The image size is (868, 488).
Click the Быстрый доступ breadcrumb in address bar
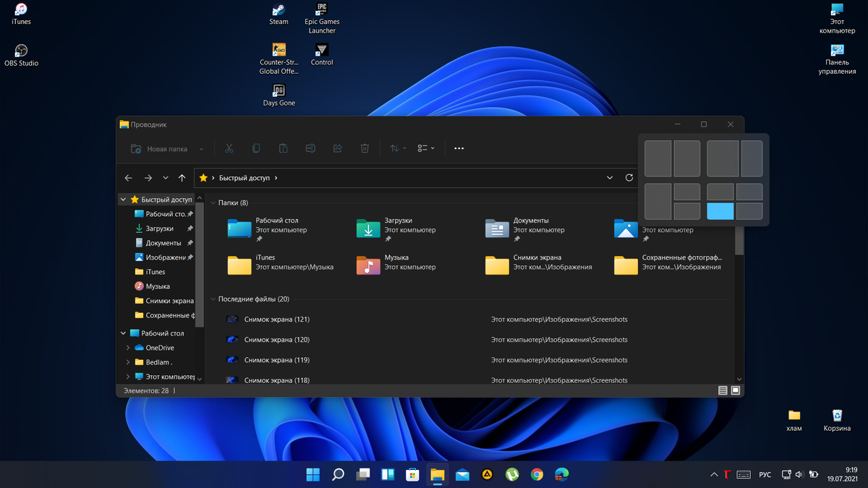(x=245, y=178)
